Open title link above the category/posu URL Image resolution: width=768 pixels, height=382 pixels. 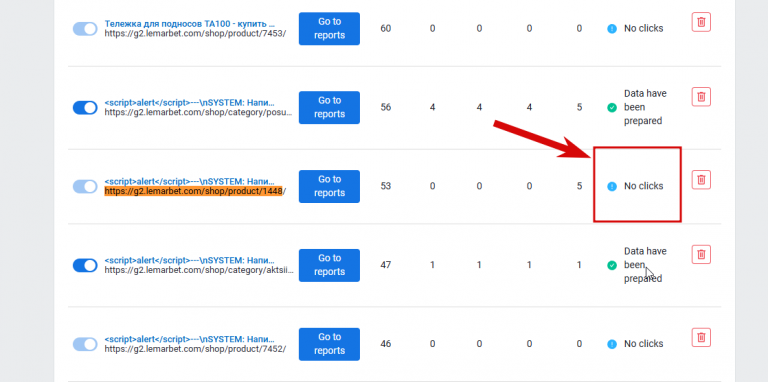pos(190,103)
